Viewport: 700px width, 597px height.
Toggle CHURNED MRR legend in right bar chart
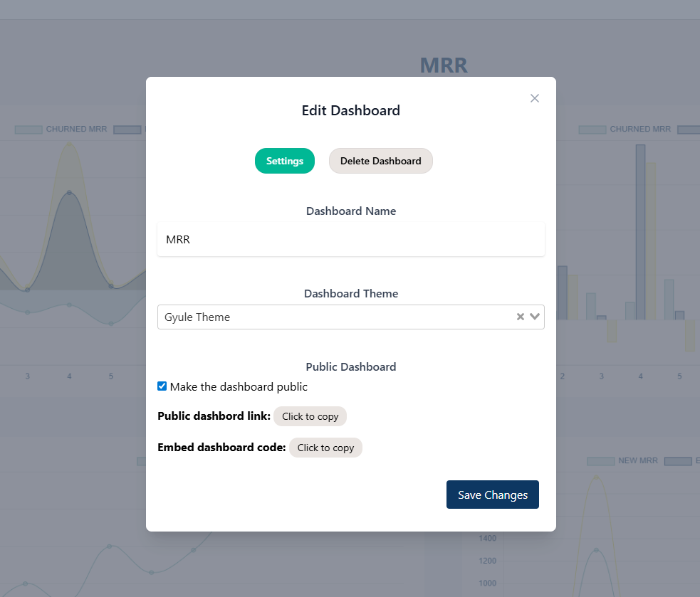(639, 130)
